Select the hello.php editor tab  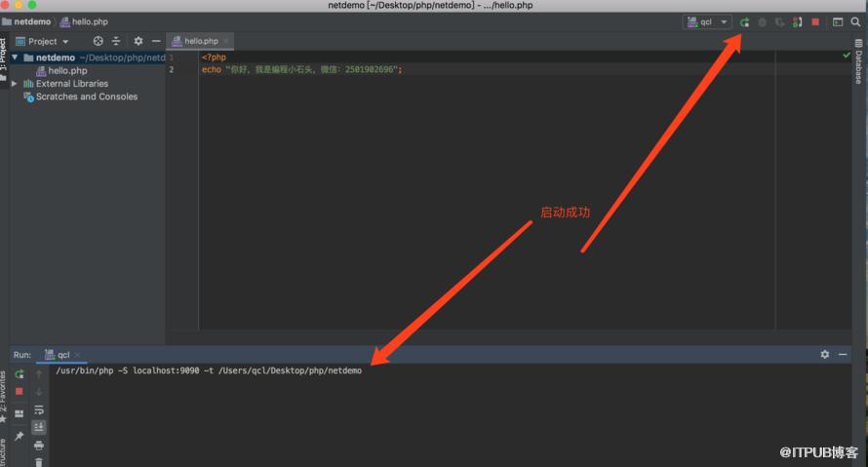point(200,41)
